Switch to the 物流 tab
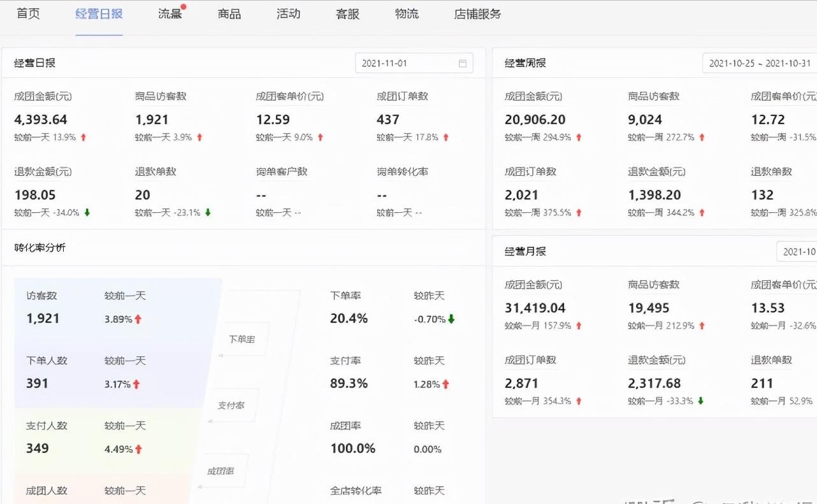This screenshot has width=817, height=504. point(407,13)
